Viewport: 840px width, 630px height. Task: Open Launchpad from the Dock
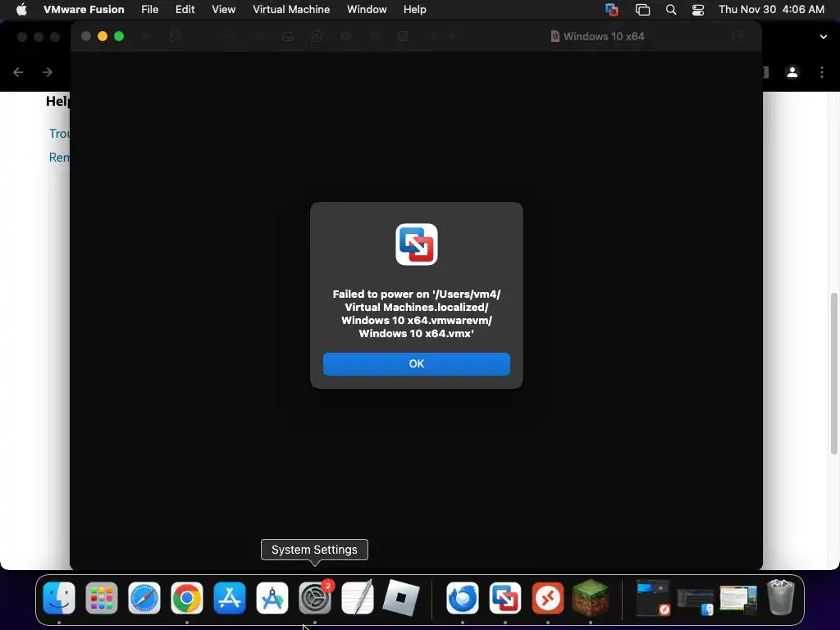102,598
